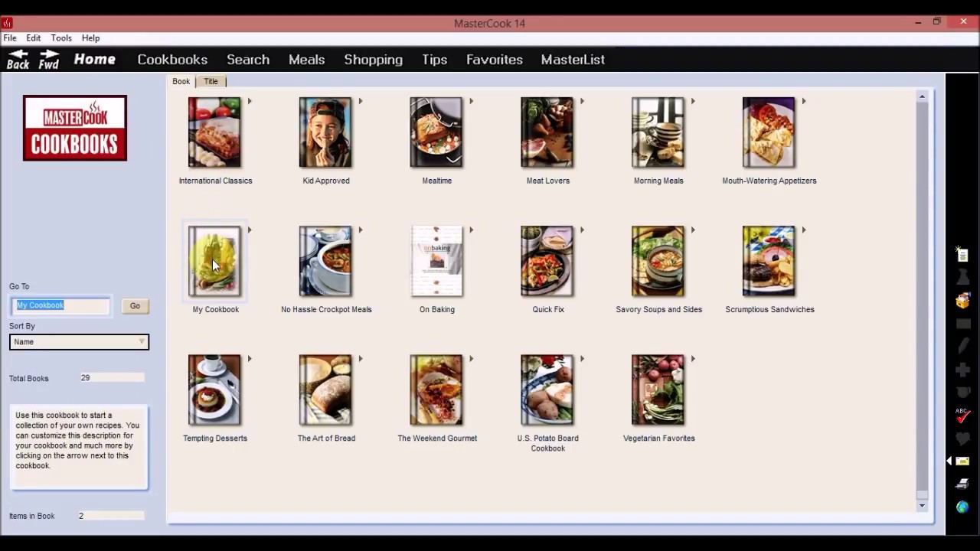Open U.S. Potato Board Cookbook cover
This screenshot has width=980, height=551.
coord(547,390)
